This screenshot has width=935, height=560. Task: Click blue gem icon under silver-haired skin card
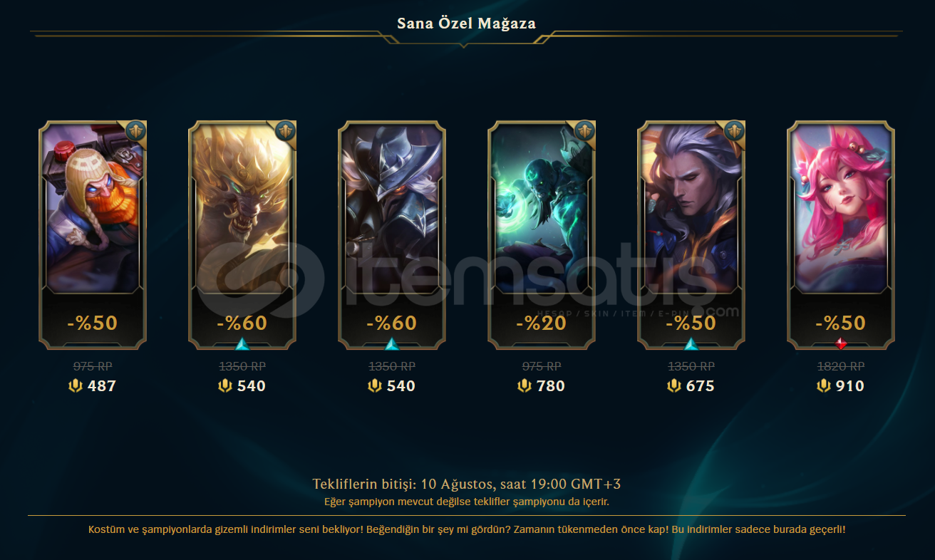[x=691, y=345]
